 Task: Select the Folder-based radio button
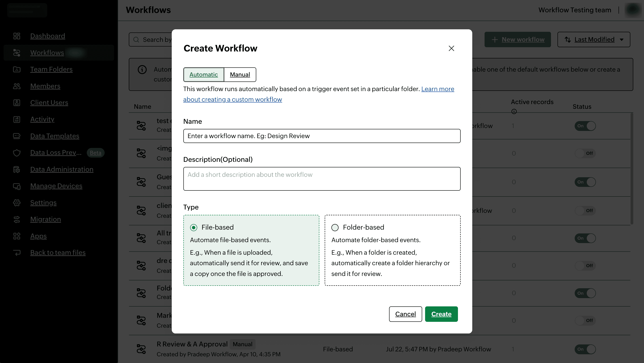pyautogui.click(x=335, y=227)
